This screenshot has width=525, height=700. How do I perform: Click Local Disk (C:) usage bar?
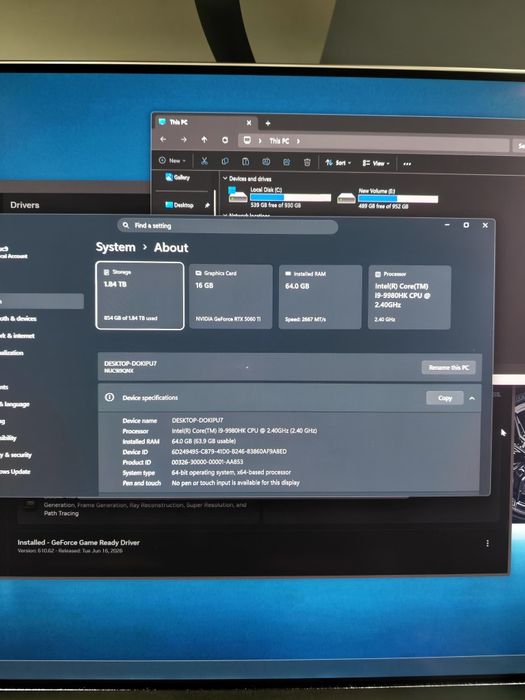[291, 197]
